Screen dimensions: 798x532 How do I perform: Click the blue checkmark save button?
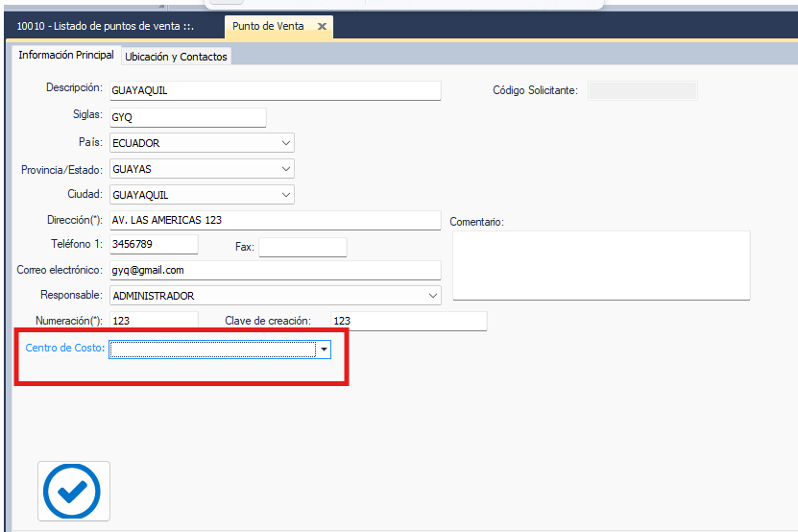click(73, 492)
